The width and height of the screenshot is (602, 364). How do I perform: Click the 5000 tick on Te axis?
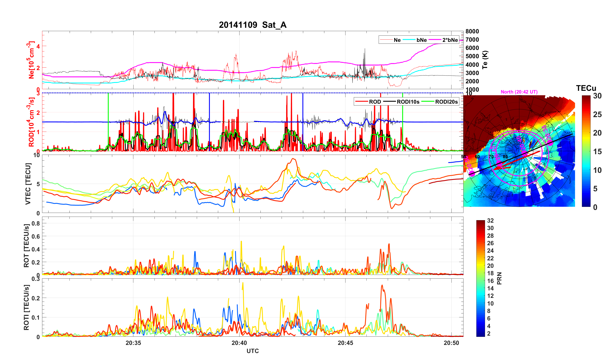[x=472, y=56]
